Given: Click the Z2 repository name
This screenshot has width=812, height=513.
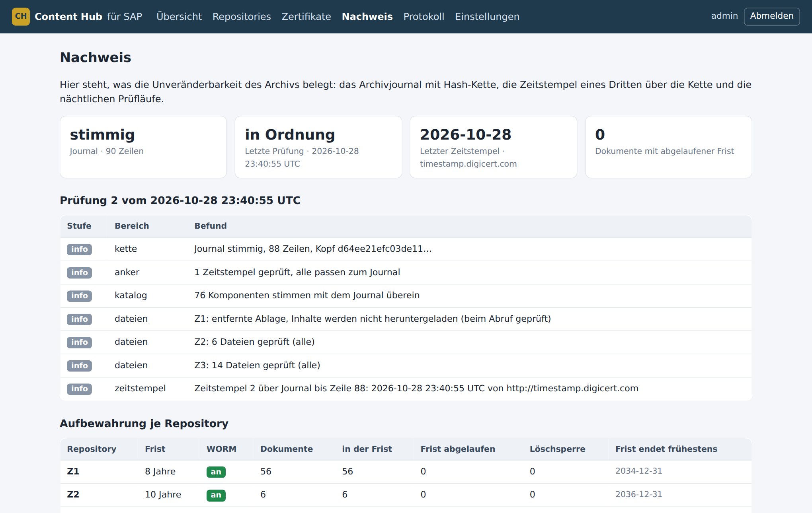Looking at the screenshot, I should [73, 495].
